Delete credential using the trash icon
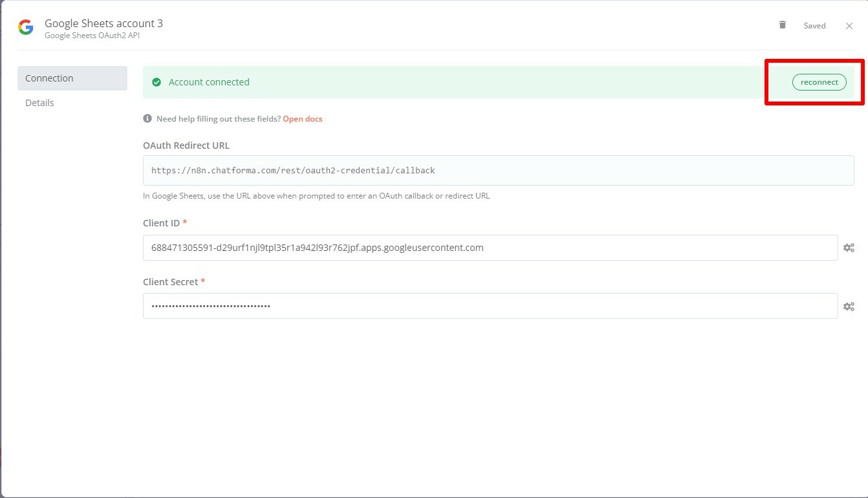 pyautogui.click(x=783, y=25)
